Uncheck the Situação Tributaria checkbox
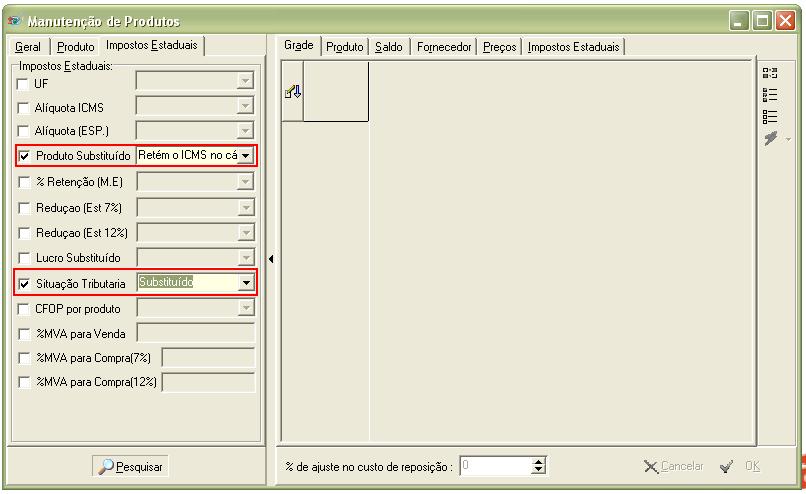 (24, 284)
